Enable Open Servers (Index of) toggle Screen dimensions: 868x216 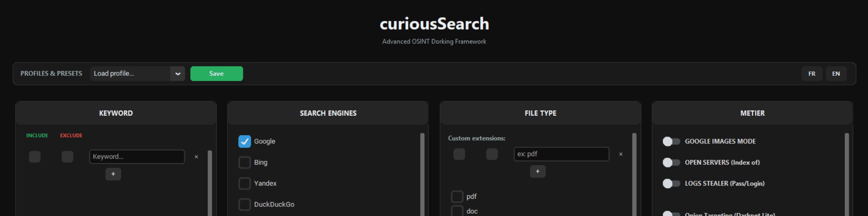(671, 162)
